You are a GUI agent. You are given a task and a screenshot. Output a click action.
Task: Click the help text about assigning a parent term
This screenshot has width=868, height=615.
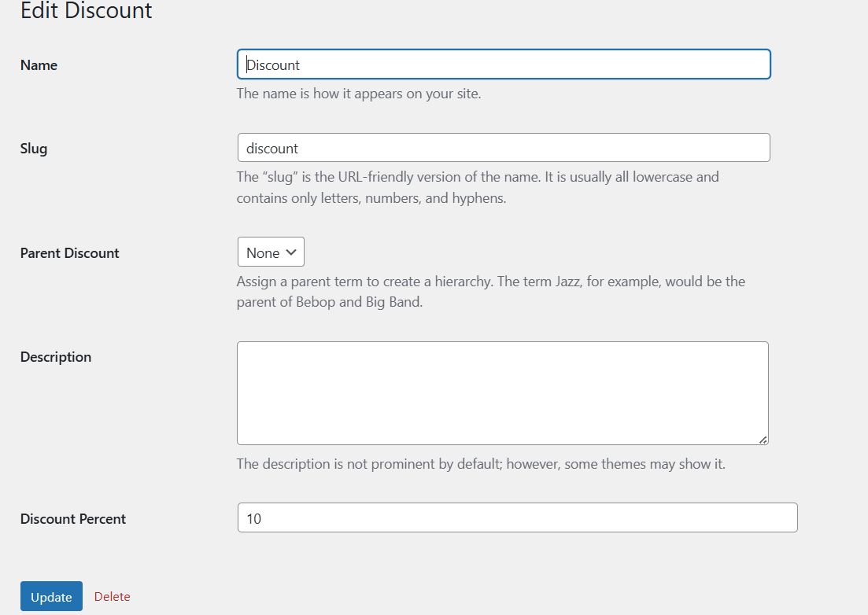[491, 292]
